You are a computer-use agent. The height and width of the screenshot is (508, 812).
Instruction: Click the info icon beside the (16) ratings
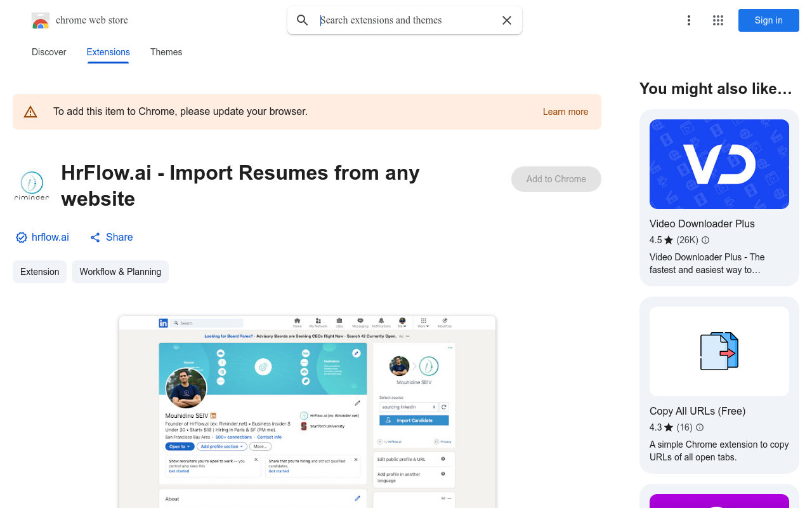tap(700, 427)
